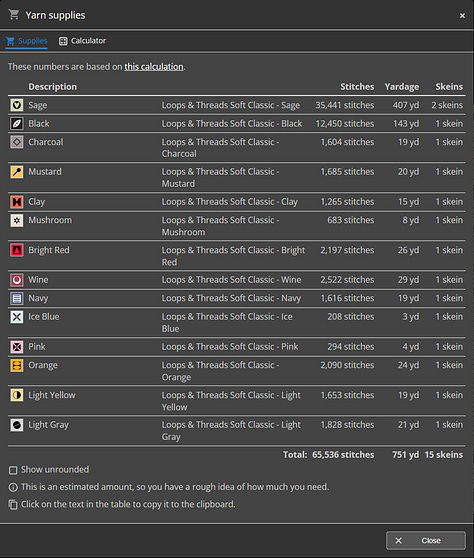The image size is (474, 558).
Task: Click the Mustard color symbol icon
Action: [17, 172]
